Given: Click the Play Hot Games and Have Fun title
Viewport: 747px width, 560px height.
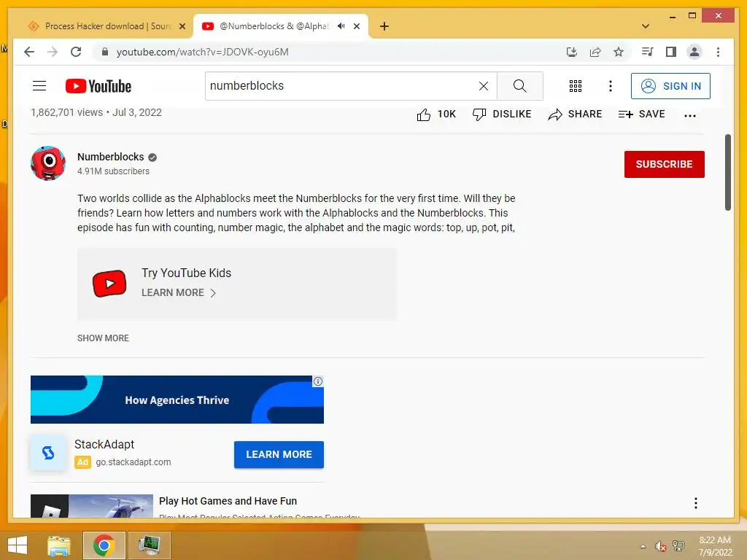Looking at the screenshot, I should click(x=228, y=501).
